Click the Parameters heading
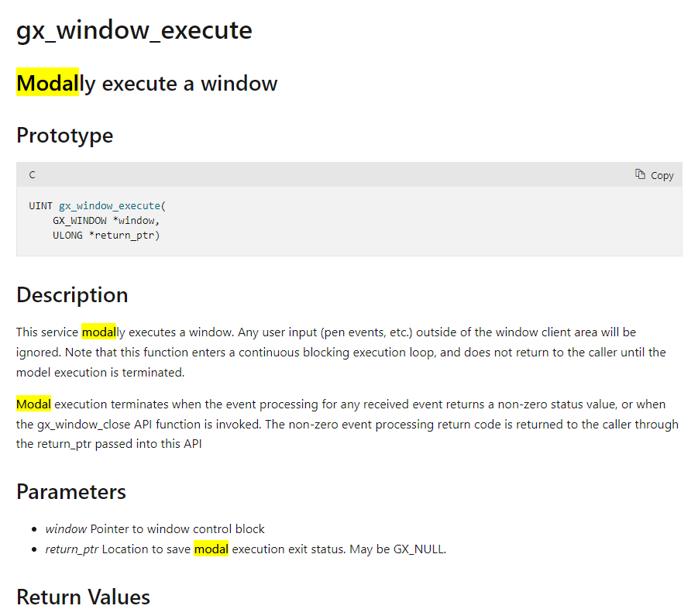This screenshot has height=616, width=698. coord(71,492)
